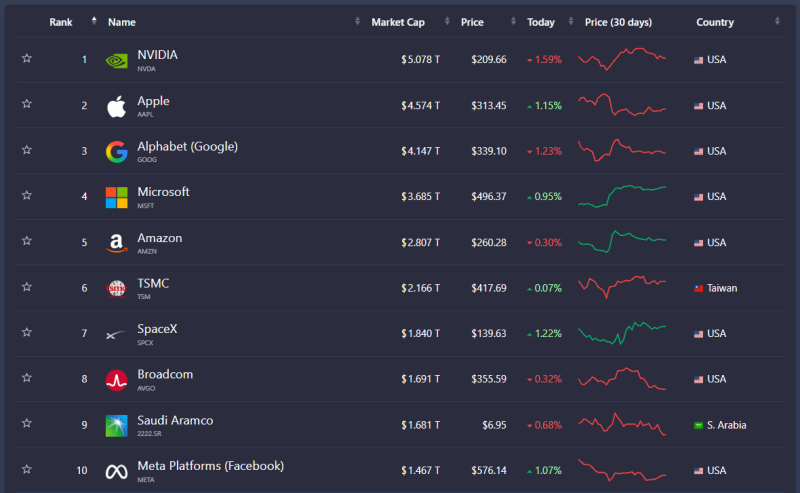Click the Price header label

(x=472, y=22)
